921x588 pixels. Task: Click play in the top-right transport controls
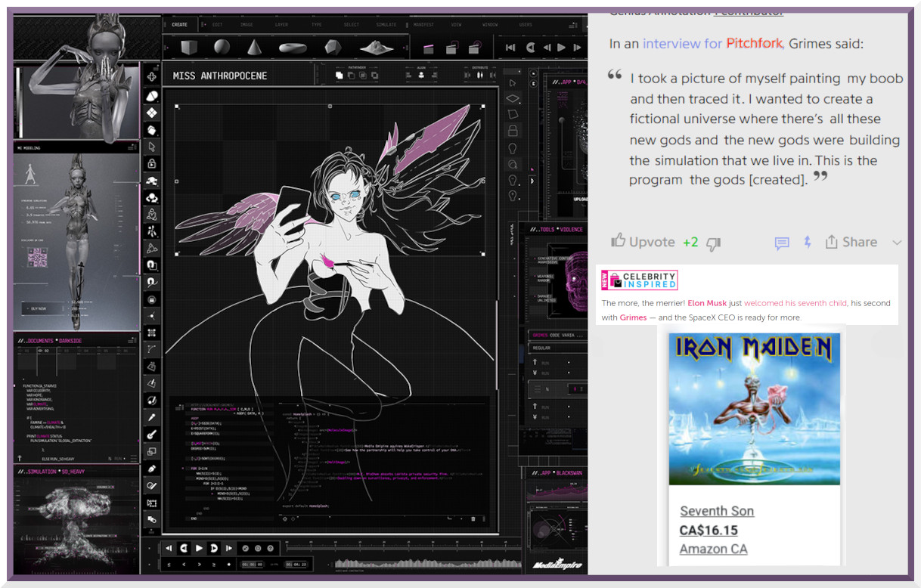(x=561, y=48)
